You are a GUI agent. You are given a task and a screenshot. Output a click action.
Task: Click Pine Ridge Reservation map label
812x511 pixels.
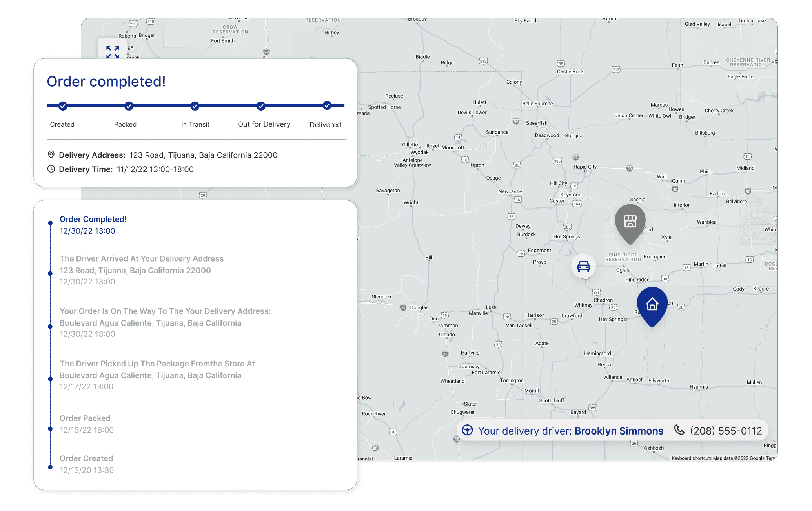623,257
